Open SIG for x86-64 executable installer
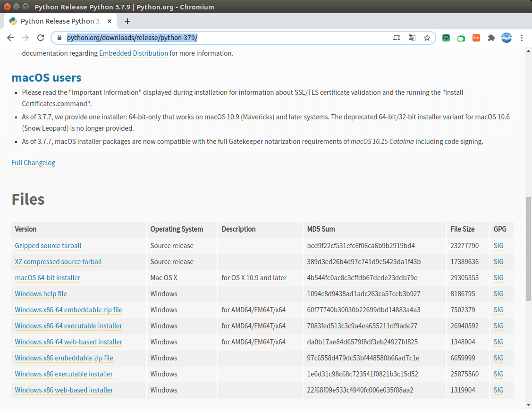Screen dimensions: 532x409 tap(498, 326)
